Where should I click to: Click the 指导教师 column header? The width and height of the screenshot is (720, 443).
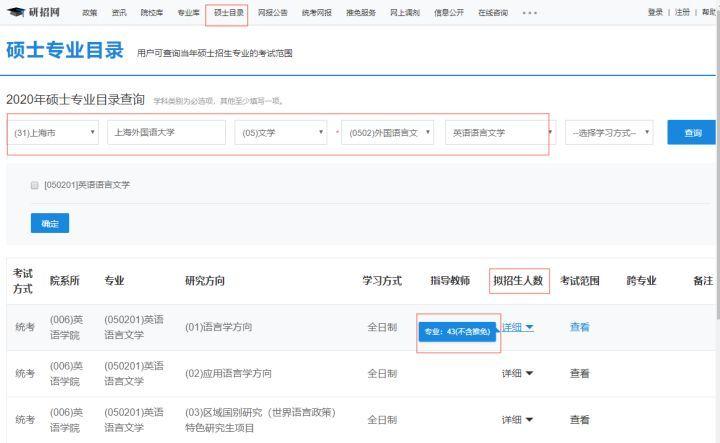[450, 280]
